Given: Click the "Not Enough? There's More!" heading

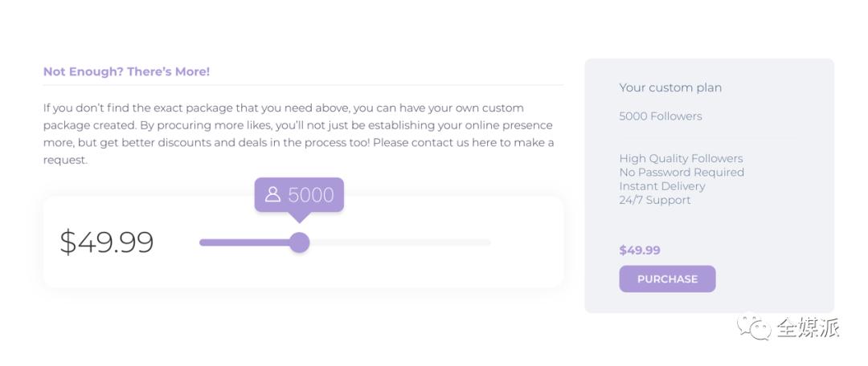Looking at the screenshot, I should (x=126, y=71).
